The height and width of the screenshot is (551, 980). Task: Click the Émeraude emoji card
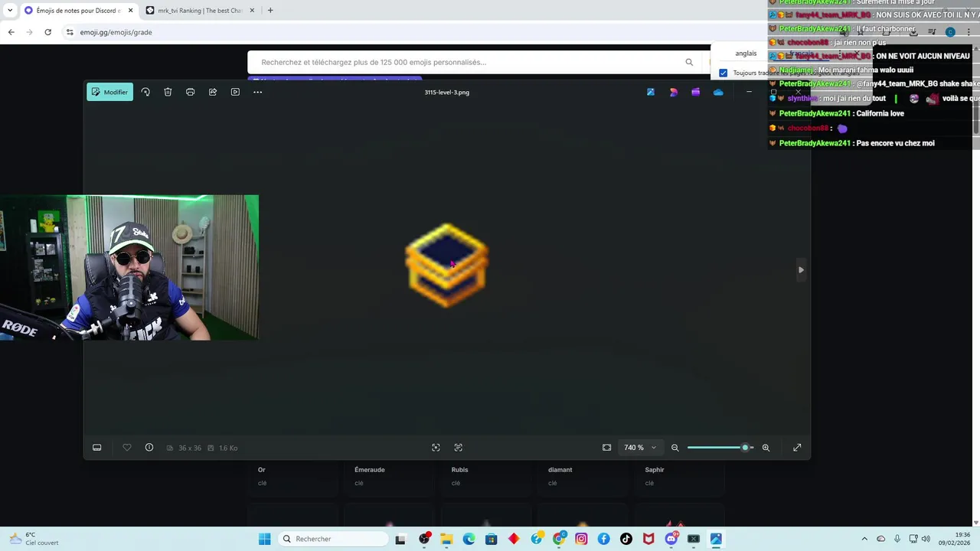(390, 477)
